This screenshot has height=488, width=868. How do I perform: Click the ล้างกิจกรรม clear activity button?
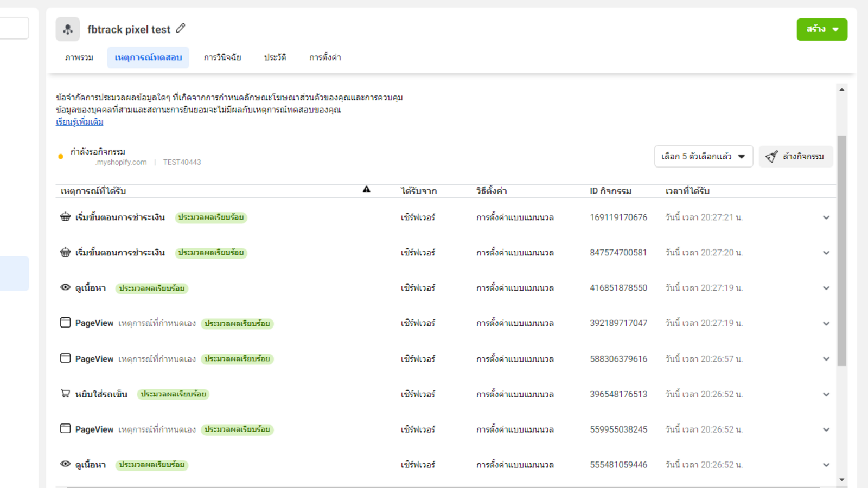(795, 156)
